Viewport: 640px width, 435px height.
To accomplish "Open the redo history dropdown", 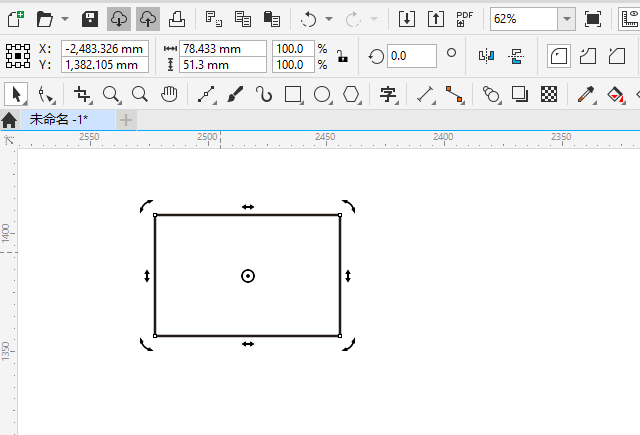I will [373, 19].
